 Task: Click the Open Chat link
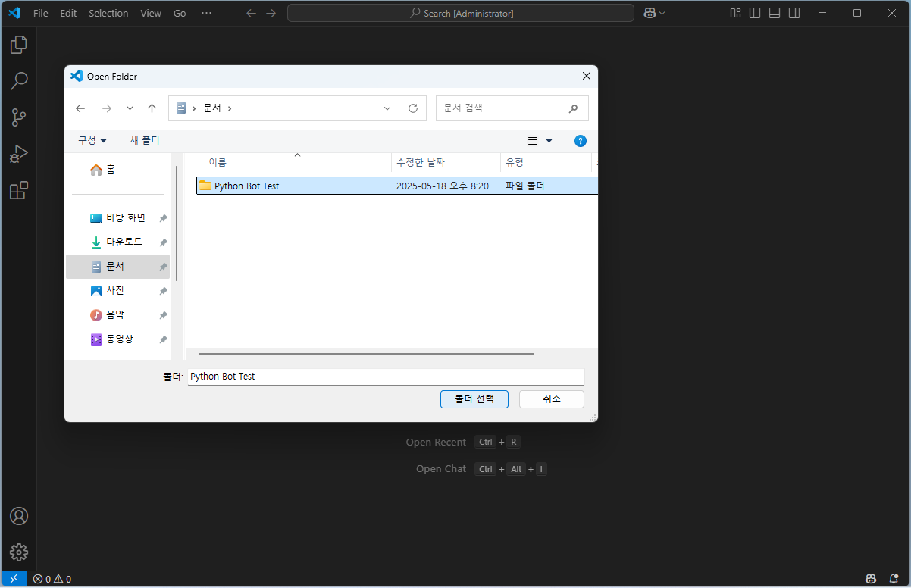(441, 469)
